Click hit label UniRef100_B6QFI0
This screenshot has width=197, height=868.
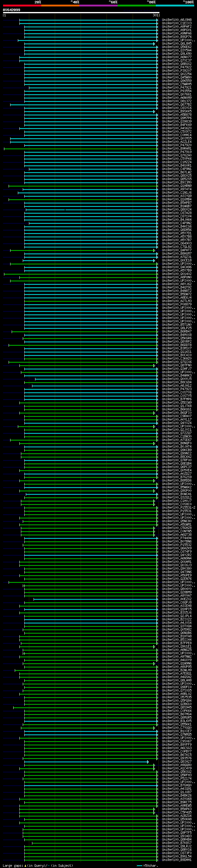coord(177,413)
